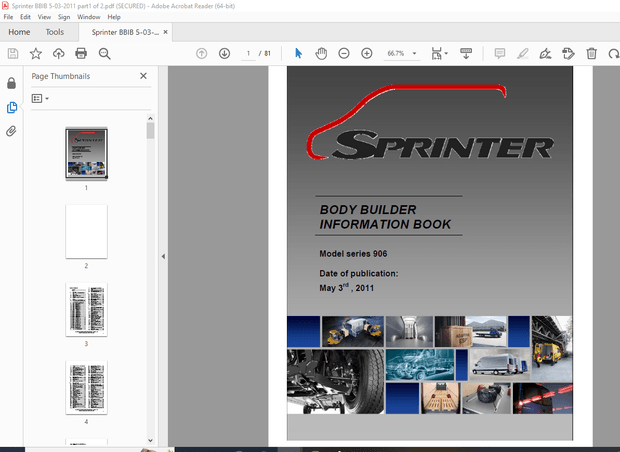
Task: Zoom in with plus button
Action: pos(367,53)
